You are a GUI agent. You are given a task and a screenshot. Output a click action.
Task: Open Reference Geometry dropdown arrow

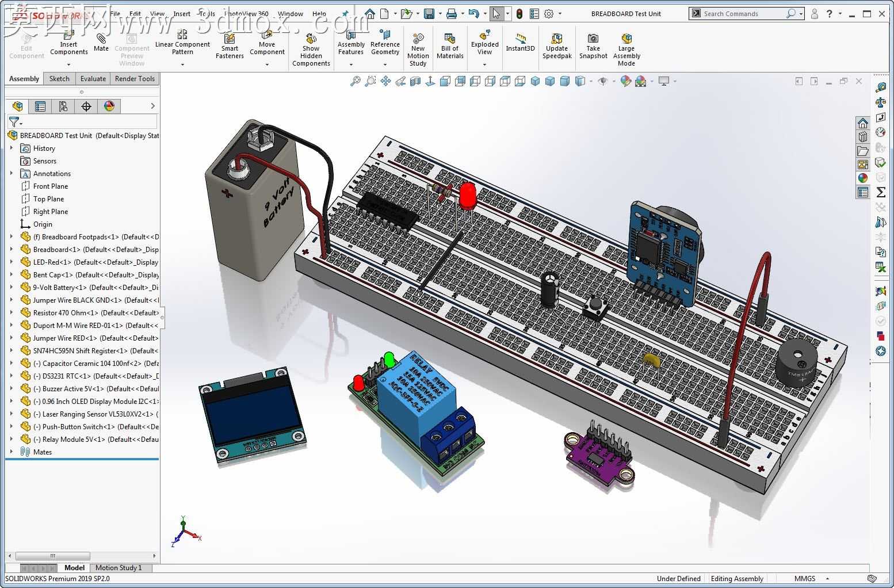point(385,64)
